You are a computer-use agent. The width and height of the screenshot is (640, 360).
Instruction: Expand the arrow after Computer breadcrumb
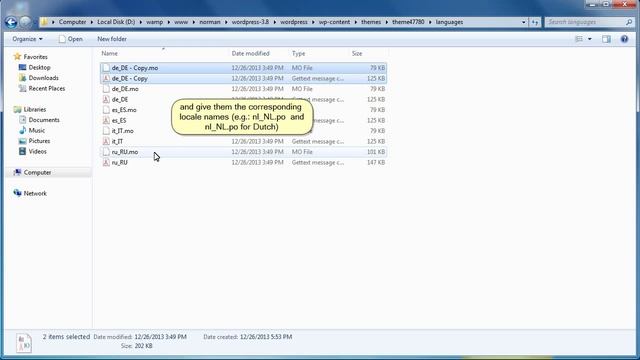coord(92,22)
